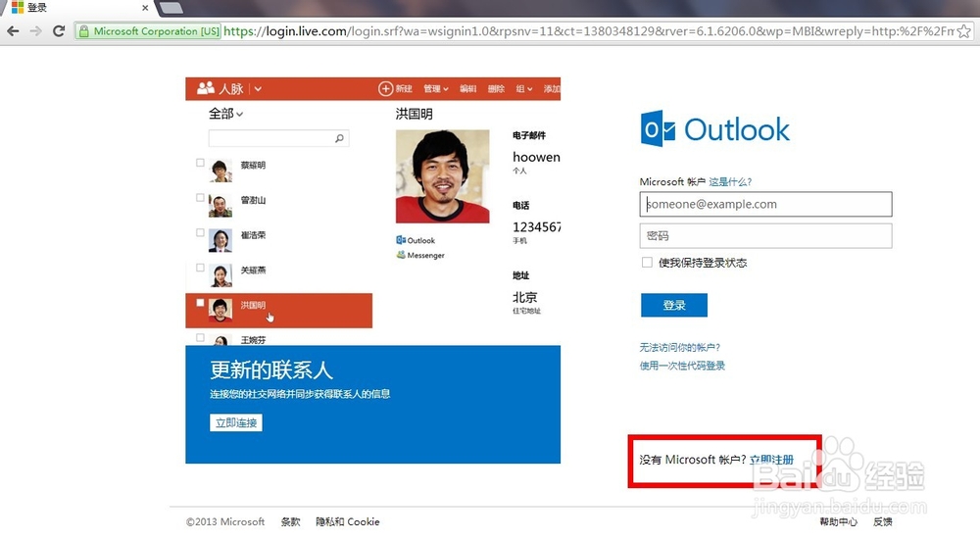Reload the page with refresh icon

click(x=59, y=31)
